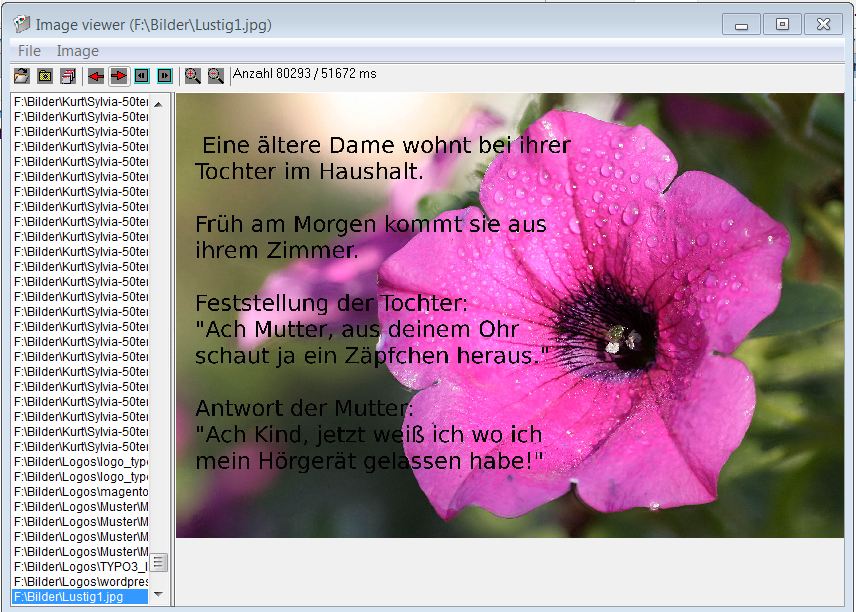
Task: Select the Logos\magento entry in file list
Action: pos(80,492)
